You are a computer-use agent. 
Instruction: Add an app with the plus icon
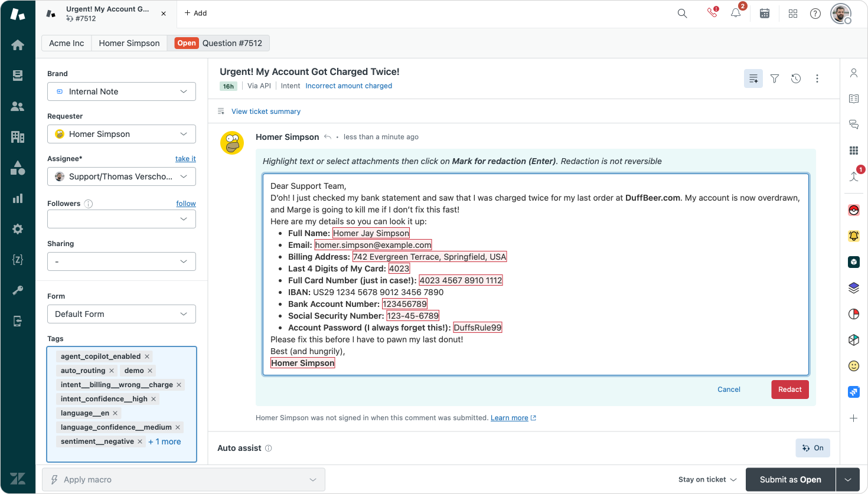854,418
